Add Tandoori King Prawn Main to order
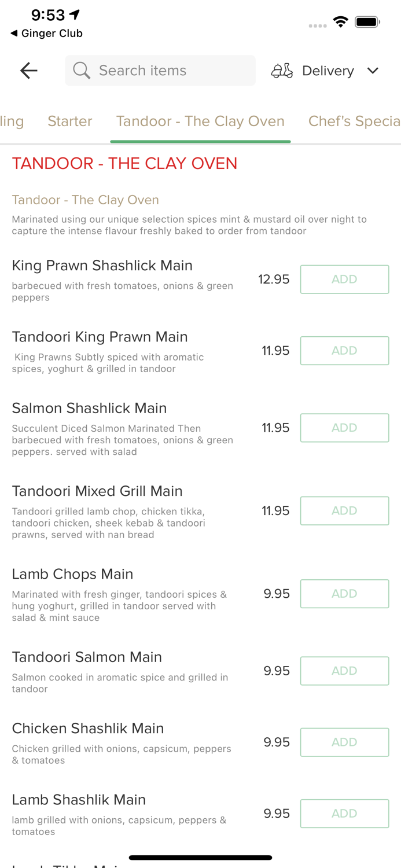 (344, 351)
